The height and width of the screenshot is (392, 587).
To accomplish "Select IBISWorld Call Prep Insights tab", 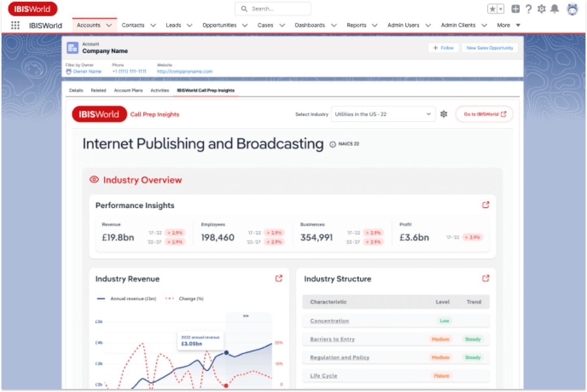I will click(206, 91).
